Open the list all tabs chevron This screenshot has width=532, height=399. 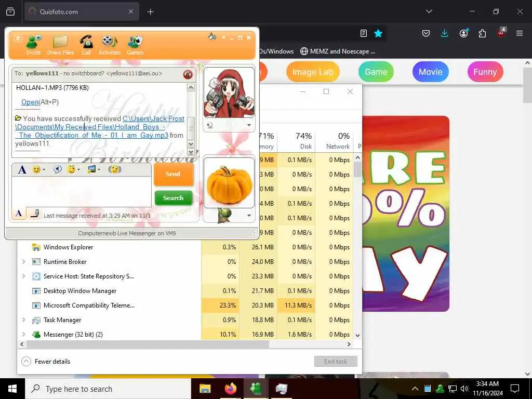pos(429,11)
